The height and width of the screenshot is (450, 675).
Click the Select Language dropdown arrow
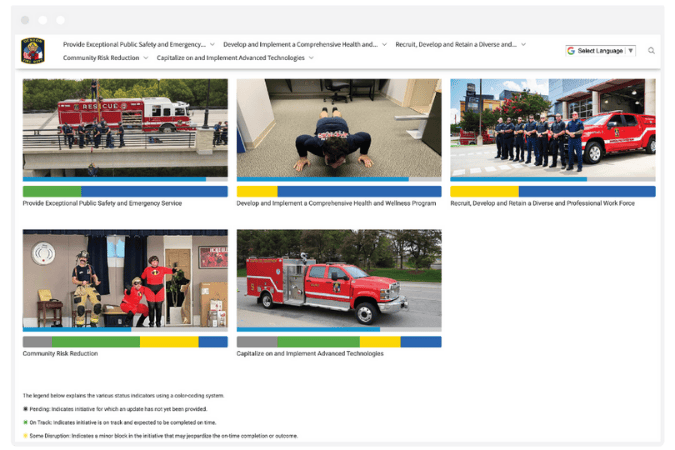(631, 51)
